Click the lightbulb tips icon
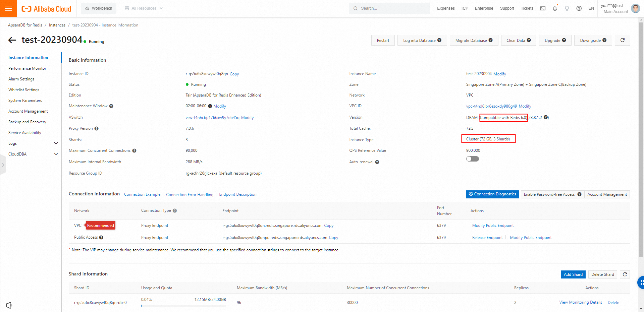Image resolution: width=644 pixels, height=312 pixels. click(x=567, y=8)
